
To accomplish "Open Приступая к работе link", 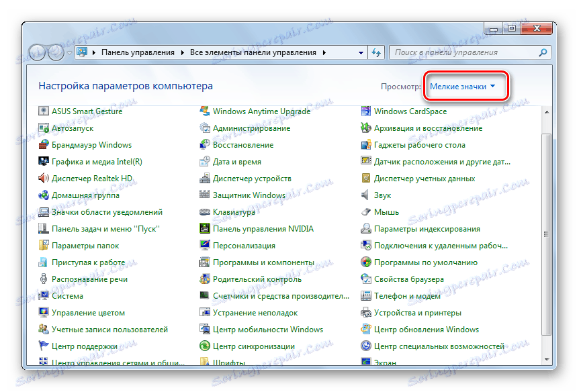I will pyautogui.click(x=88, y=262).
